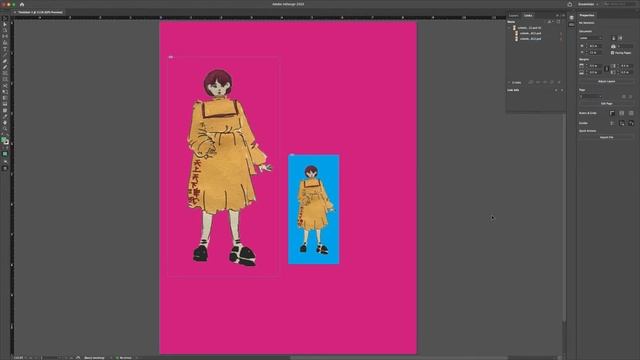Select the Free Transform tool

pos(5,91)
